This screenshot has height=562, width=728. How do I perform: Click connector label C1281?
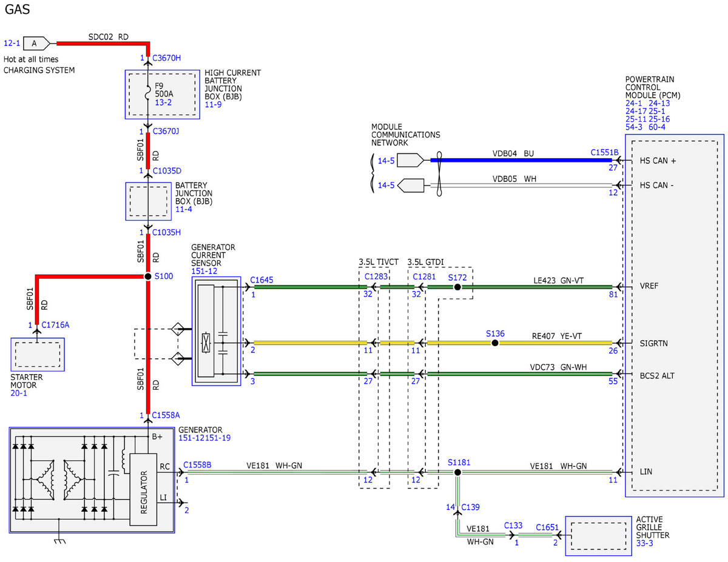[425, 276]
